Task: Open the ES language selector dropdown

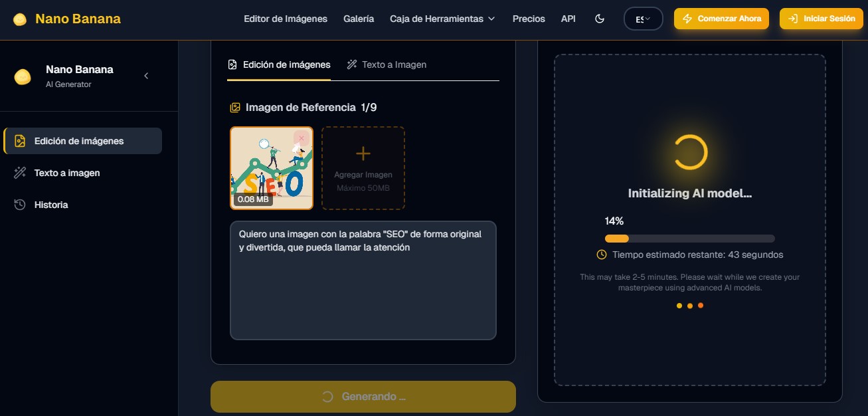Action: pyautogui.click(x=644, y=19)
